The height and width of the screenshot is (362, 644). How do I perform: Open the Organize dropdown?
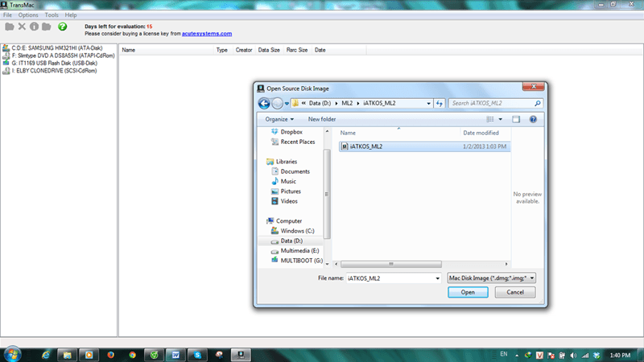[279, 119]
